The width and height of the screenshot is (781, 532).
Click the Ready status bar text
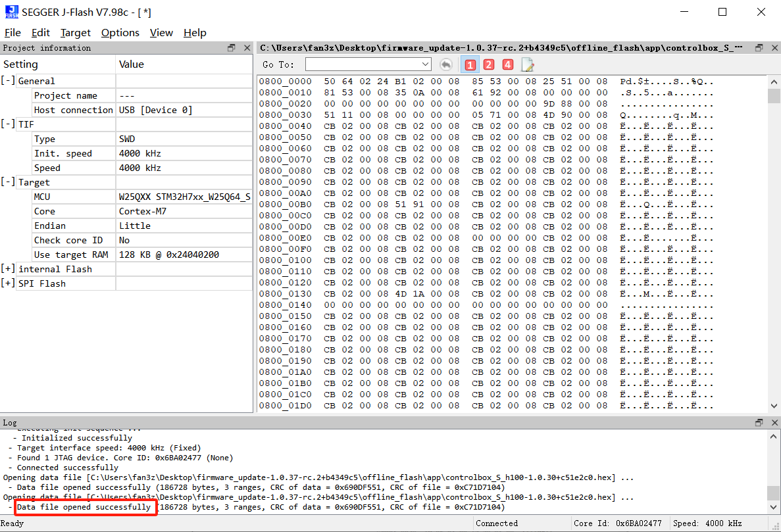coord(12,523)
